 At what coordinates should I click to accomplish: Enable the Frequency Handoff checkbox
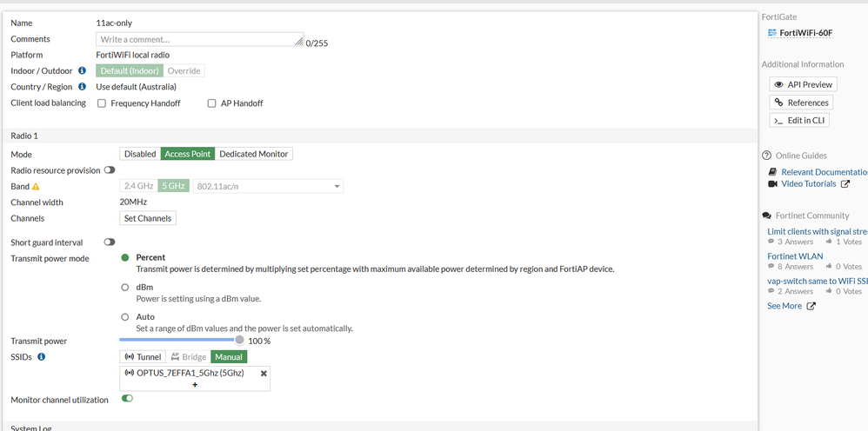pyautogui.click(x=102, y=103)
